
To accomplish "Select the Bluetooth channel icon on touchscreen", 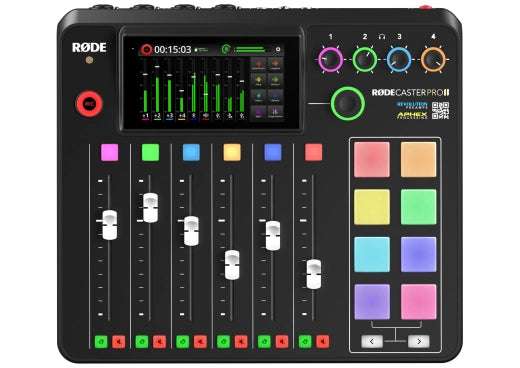I will 194,116.
